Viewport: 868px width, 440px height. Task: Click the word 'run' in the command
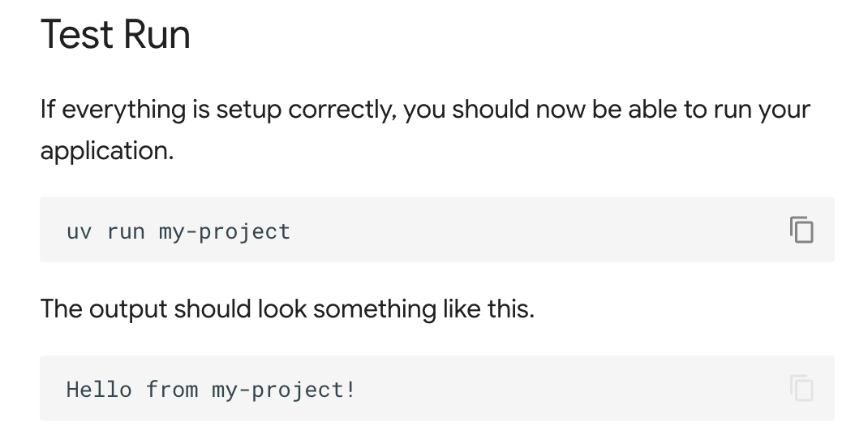point(126,231)
